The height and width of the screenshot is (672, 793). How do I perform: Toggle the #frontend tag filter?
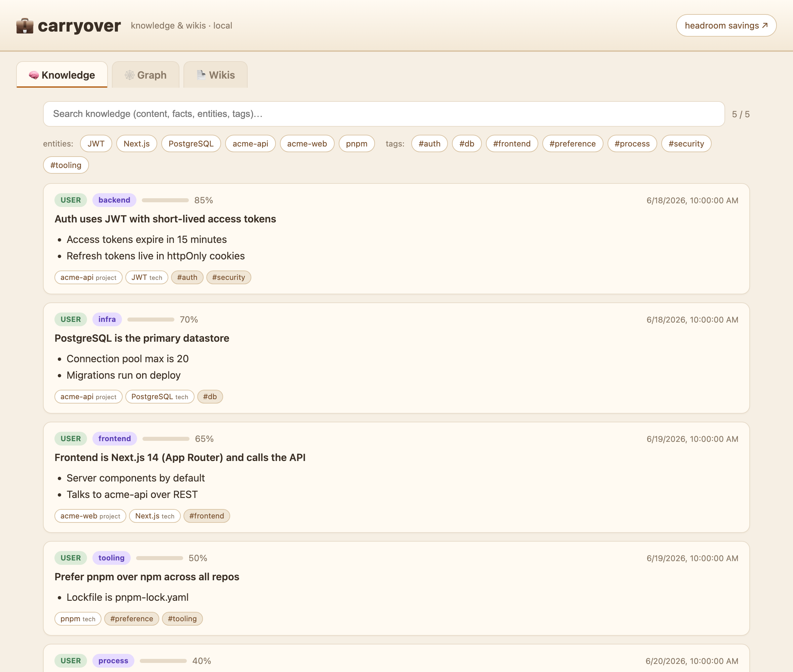pyautogui.click(x=512, y=143)
